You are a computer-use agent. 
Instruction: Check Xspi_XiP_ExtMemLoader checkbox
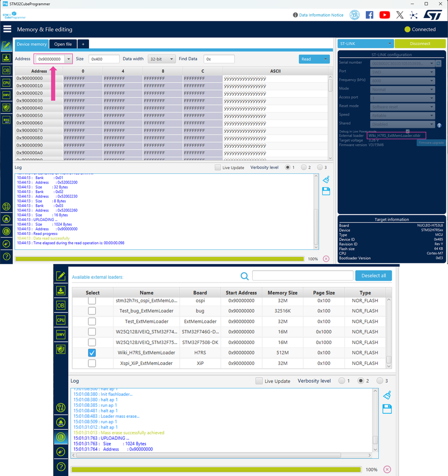pyautogui.click(x=92, y=363)
